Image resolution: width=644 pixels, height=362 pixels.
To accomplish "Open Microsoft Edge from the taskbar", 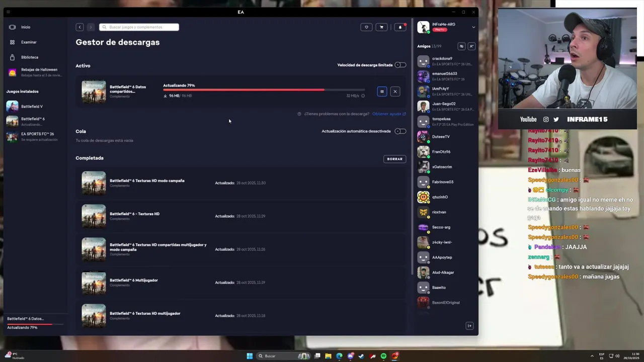I will (x=339, y=356).
